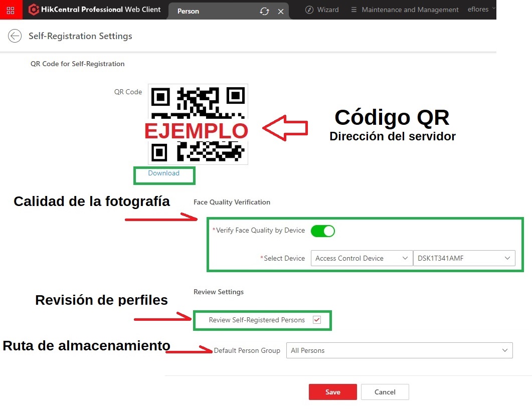Open the Wizard menu item
Image resolution: width=532 pixels, height=409 pixels.
point(328,10)
